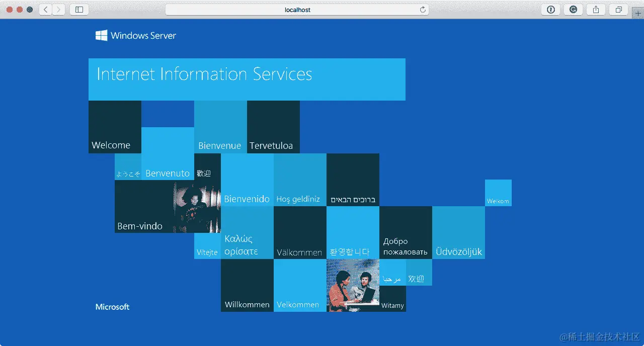The image size is (644, 346).
Task: Click the Hoş geldiniz tile
Action: point(300,180)
